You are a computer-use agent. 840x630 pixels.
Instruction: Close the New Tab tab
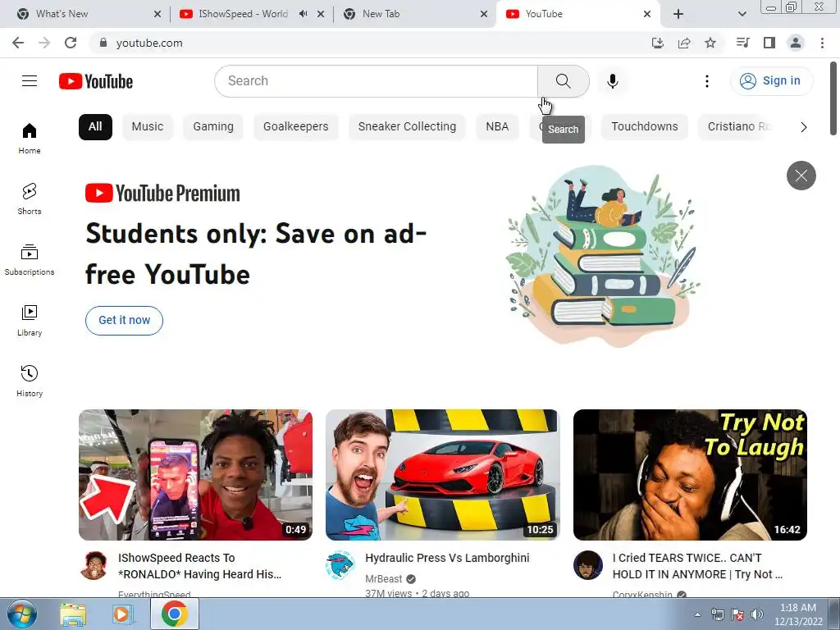pyautogui.click(x=484, y=14)
